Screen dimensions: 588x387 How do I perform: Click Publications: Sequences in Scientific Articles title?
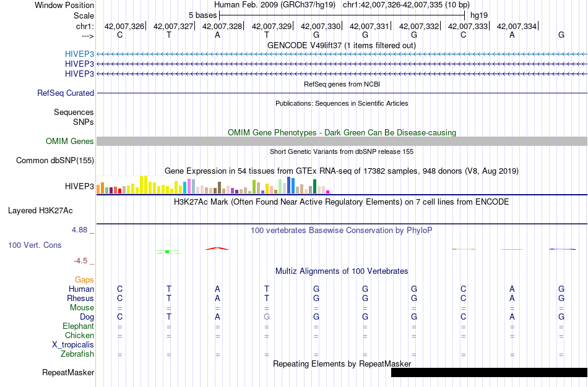pos(342,103)
